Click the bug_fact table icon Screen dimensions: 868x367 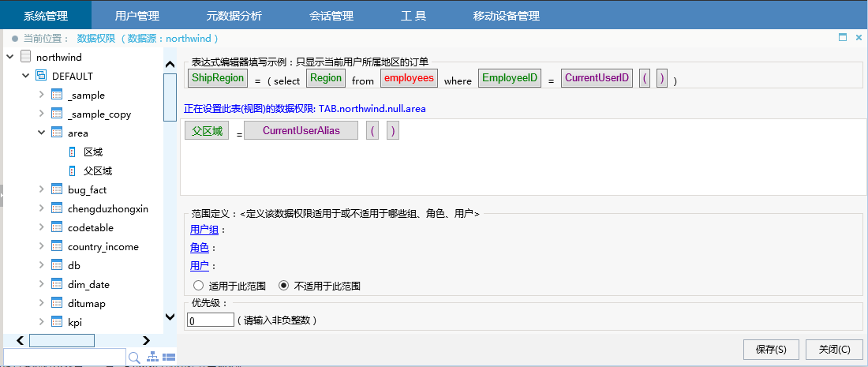[x=57, y=190]
